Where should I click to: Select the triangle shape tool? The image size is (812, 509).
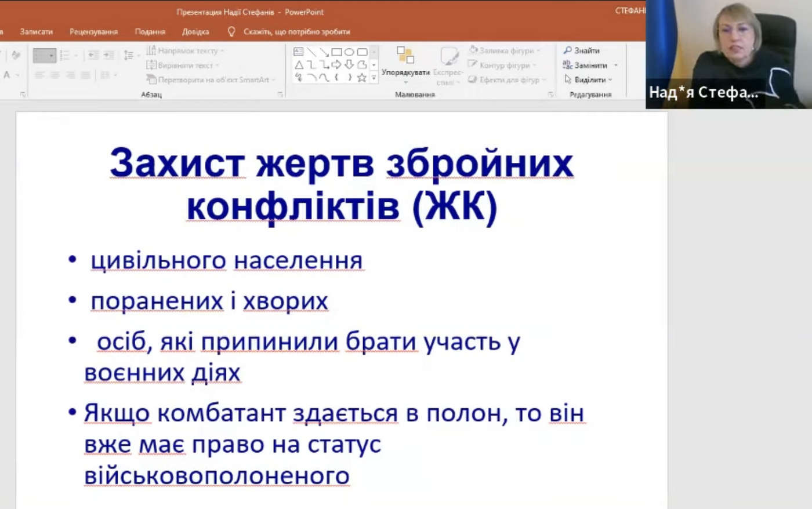tap(299, 65)
